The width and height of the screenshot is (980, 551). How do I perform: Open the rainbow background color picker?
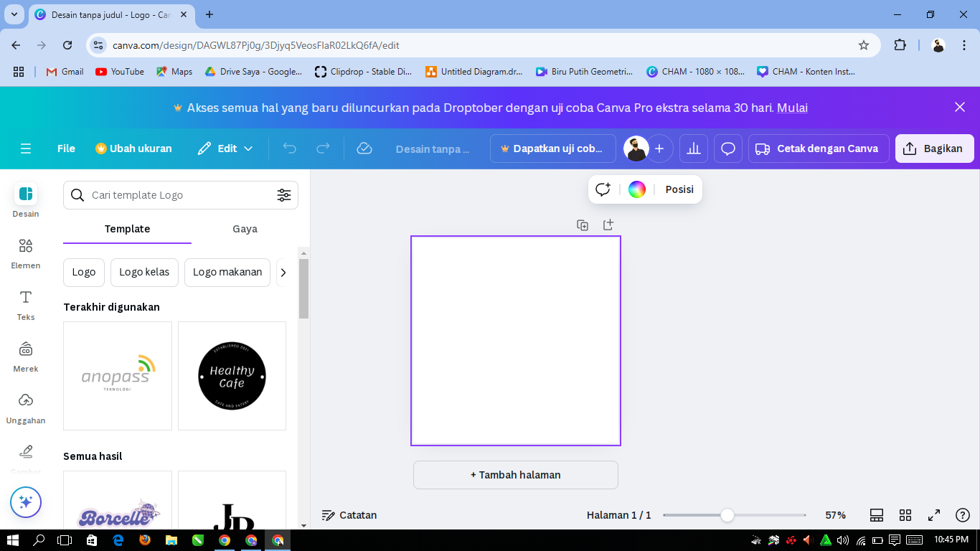[637, 189]
